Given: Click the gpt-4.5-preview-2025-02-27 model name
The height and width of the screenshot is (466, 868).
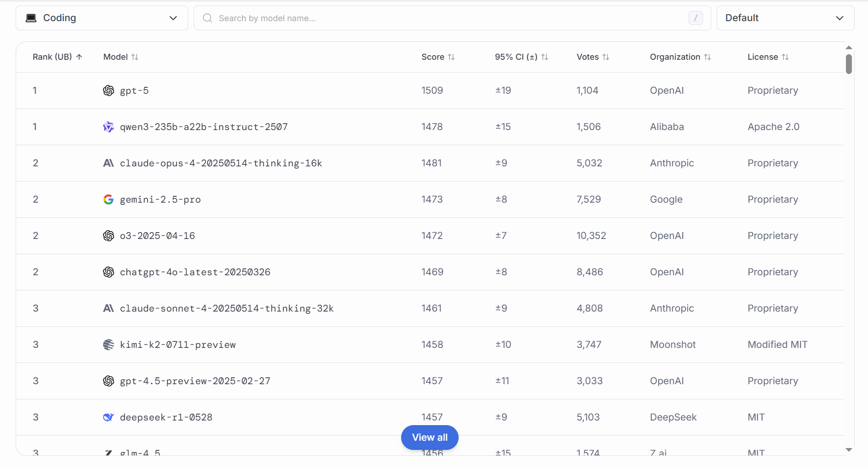Looking at the screenshot, I should [195, 381].
